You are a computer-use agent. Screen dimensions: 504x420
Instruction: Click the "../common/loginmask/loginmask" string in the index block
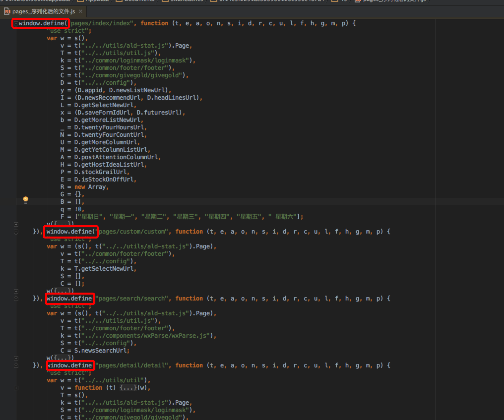pos(135,60)
